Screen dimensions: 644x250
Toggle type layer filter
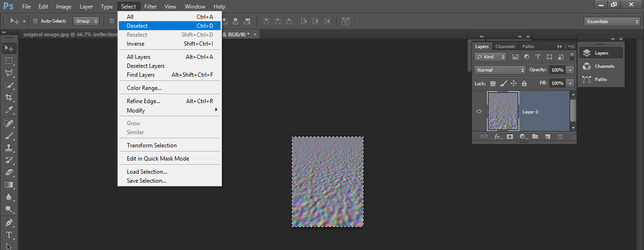[538, 57]
